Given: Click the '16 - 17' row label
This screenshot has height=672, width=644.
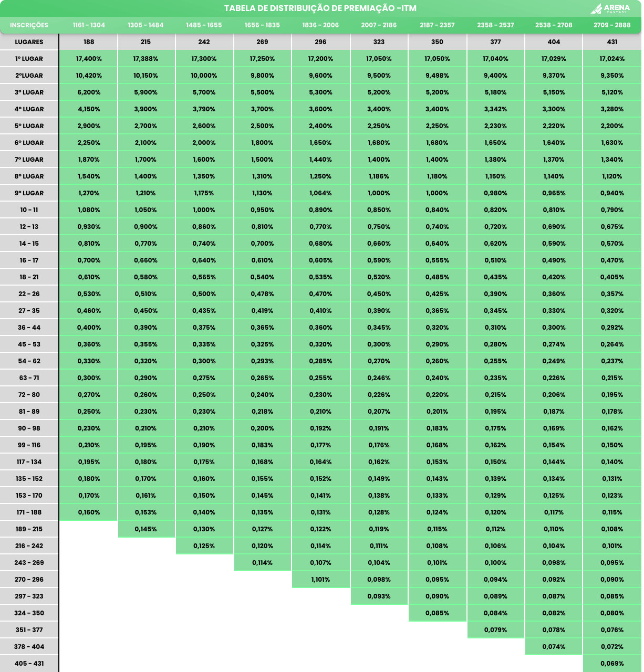Looking at the screenshot, I should pos(29,260).
